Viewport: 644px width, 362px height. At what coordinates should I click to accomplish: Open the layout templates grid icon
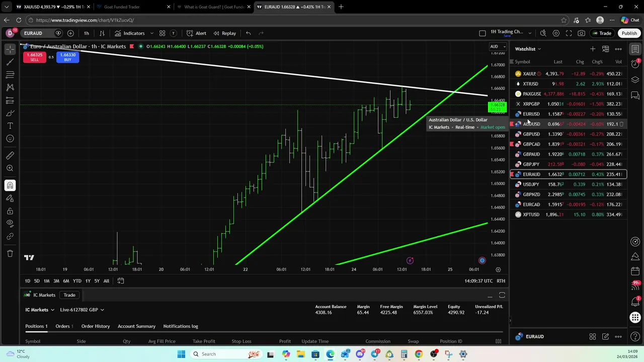pyautogui.click(x=162, y=33)
